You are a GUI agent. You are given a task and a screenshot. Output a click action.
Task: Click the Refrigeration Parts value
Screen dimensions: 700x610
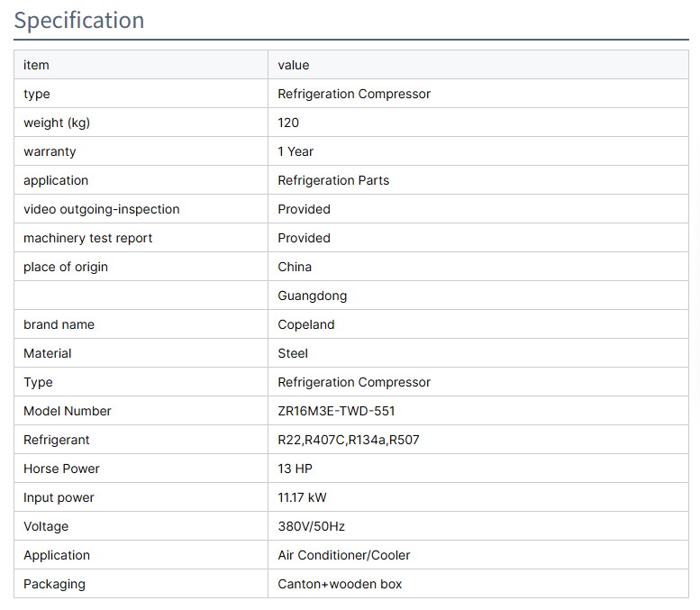(x=333, y=180)
